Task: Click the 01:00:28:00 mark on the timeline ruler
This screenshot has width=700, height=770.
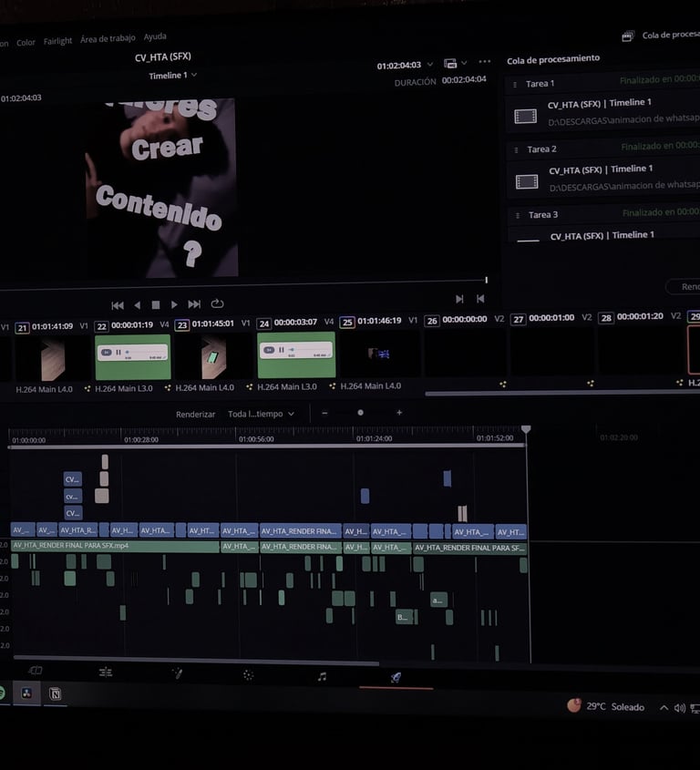Action: click(141, 440)
